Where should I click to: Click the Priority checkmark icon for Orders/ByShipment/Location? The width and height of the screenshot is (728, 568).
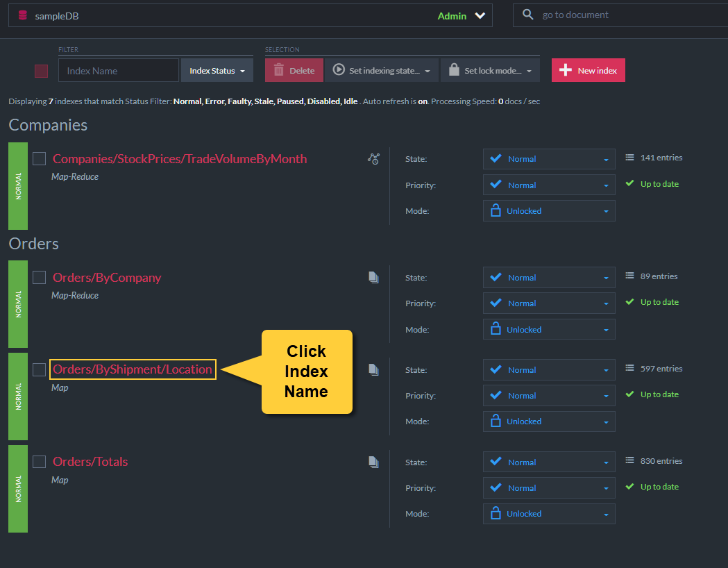(496, 395)
